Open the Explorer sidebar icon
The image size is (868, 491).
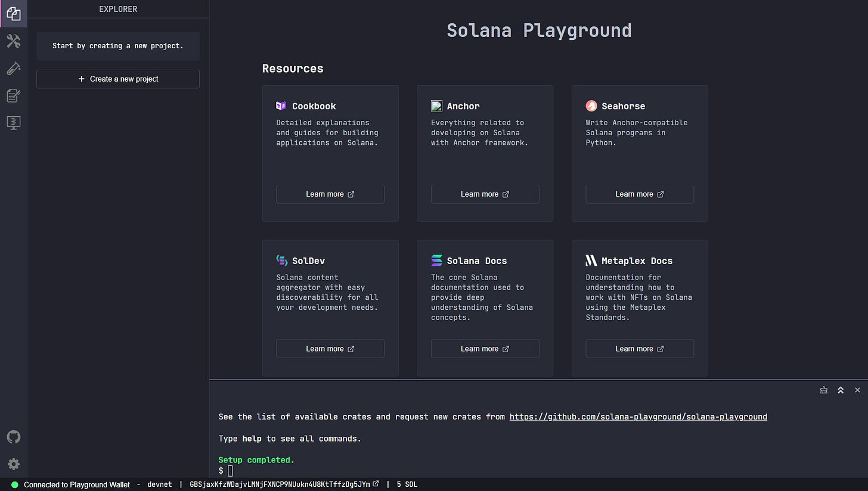point(13,14)
